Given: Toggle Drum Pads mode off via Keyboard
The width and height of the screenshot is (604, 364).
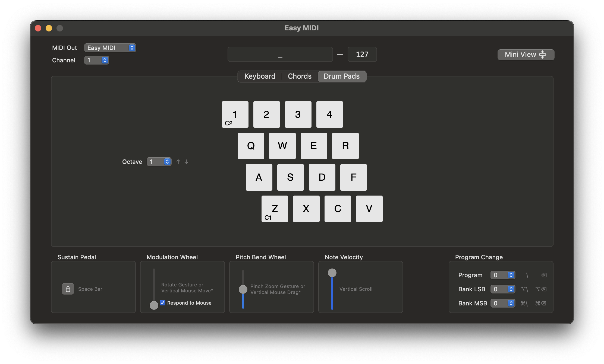Looking at the screenshot, I should pyautogui.click(x=260, y=76).
